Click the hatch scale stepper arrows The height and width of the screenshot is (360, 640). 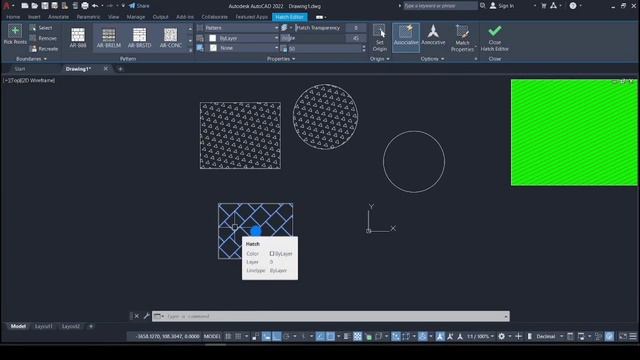pos(363,49)
